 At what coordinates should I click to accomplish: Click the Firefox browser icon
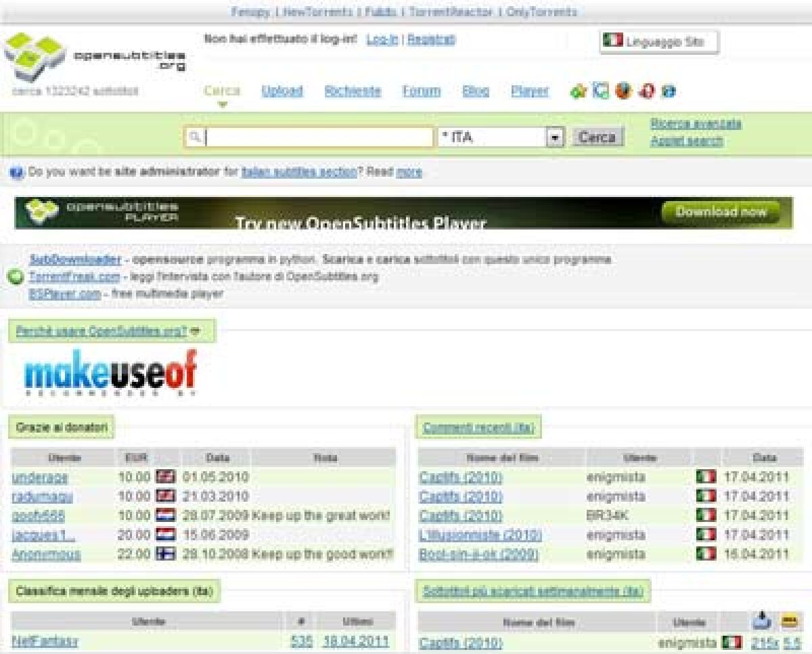[623, 91]
